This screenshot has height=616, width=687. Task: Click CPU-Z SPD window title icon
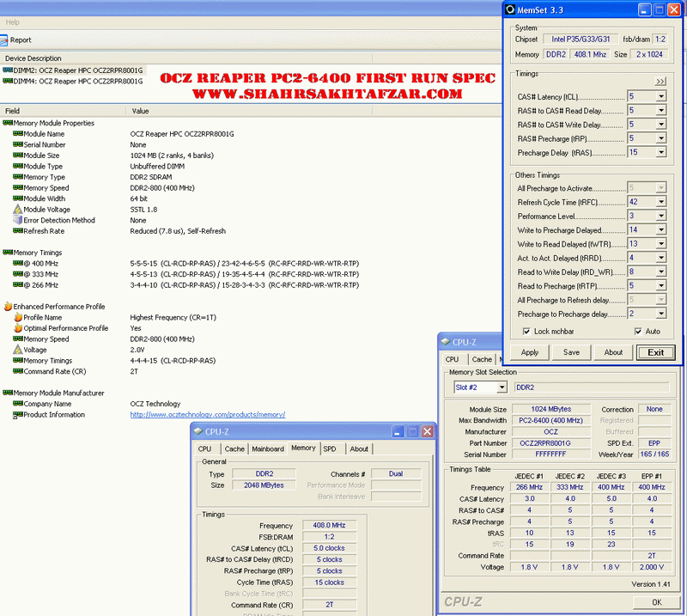(446, 342)
